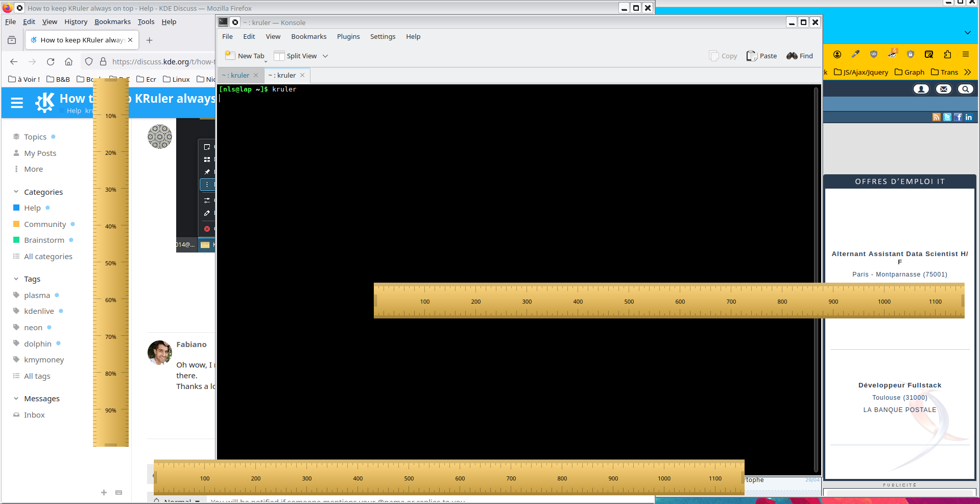Click the Développeur Fullstack job offer

900,385
